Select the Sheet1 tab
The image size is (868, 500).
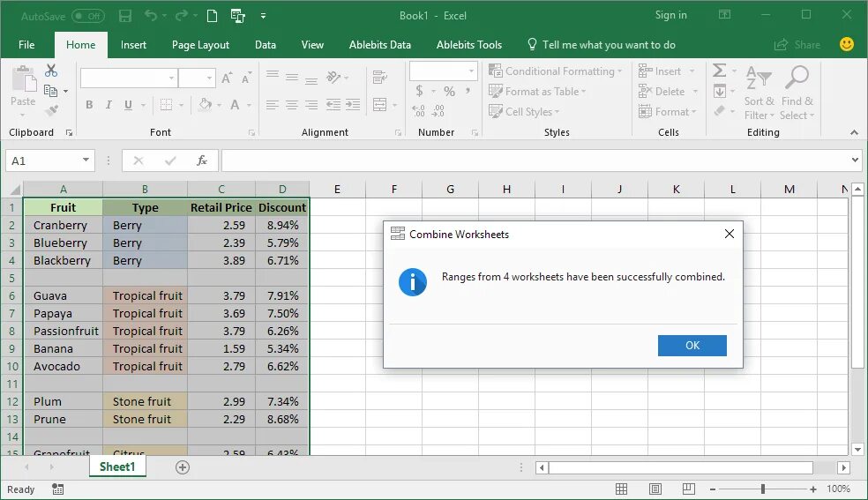(x=117, y=466)
